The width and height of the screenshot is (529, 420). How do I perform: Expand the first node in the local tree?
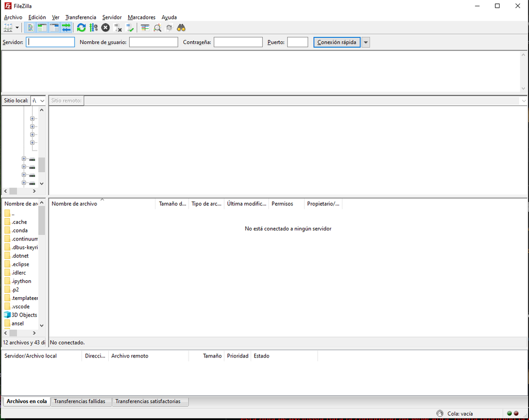click(x=33, y=119)
